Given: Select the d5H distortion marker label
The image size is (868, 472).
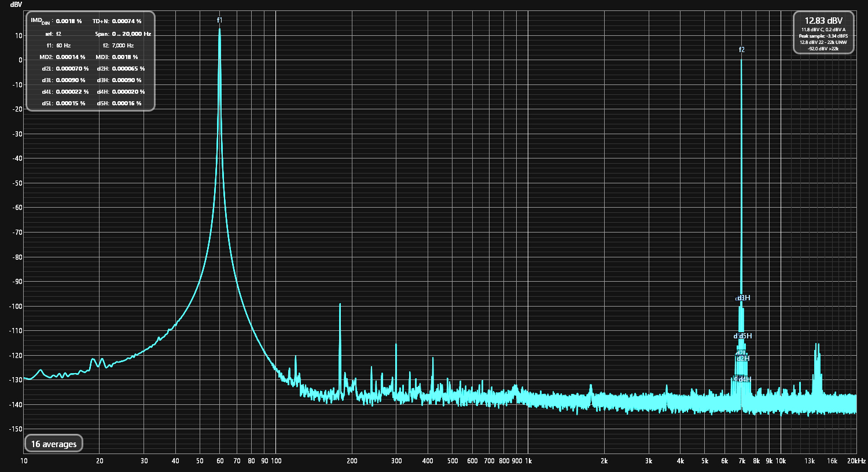Looking at the screenshot, I should click(x=746, y=336).
